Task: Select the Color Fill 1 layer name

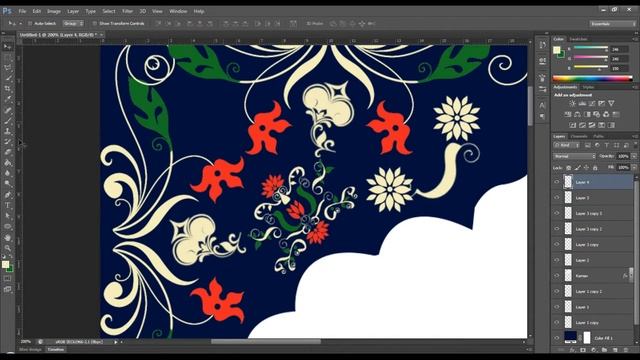Action: point(604,338)
